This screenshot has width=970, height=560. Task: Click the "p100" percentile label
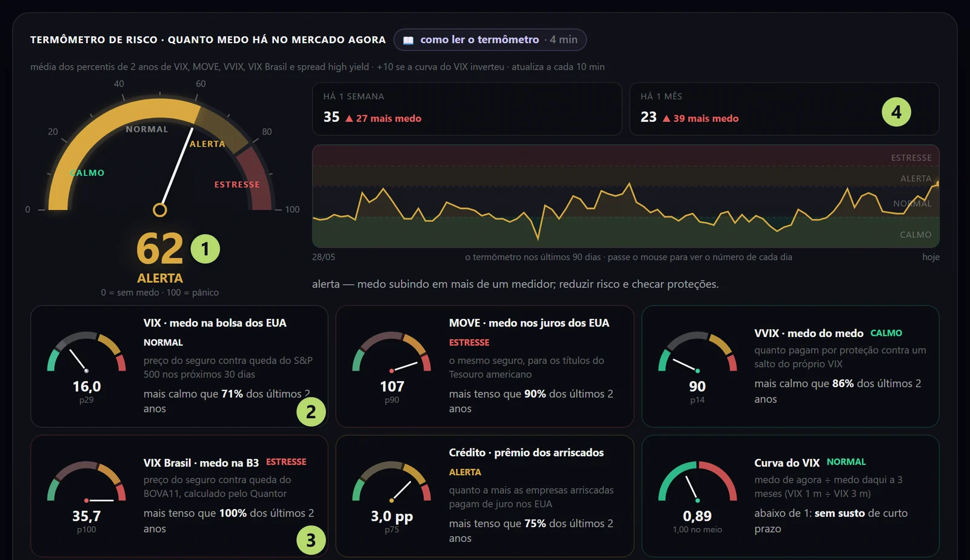pyautogui.click(x=87, y=530)
